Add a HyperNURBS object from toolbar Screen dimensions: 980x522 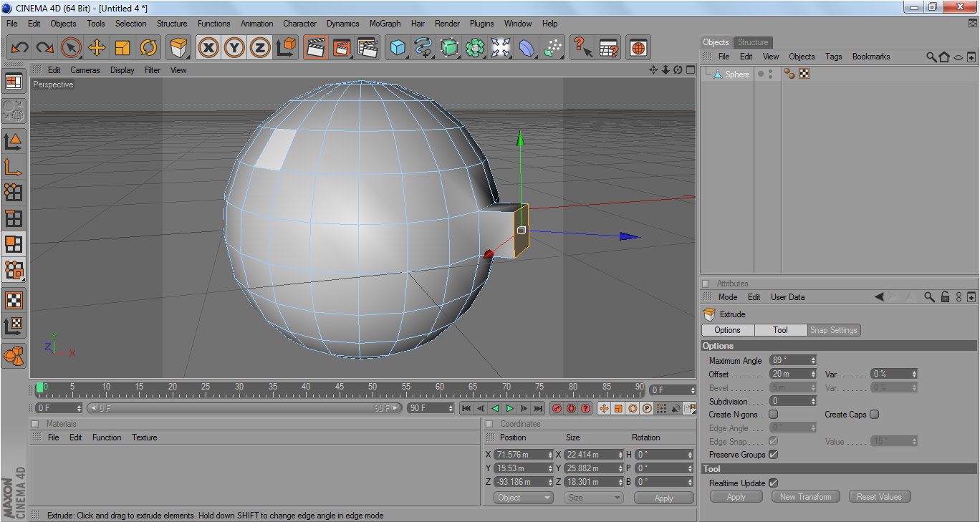coord(449,48)
